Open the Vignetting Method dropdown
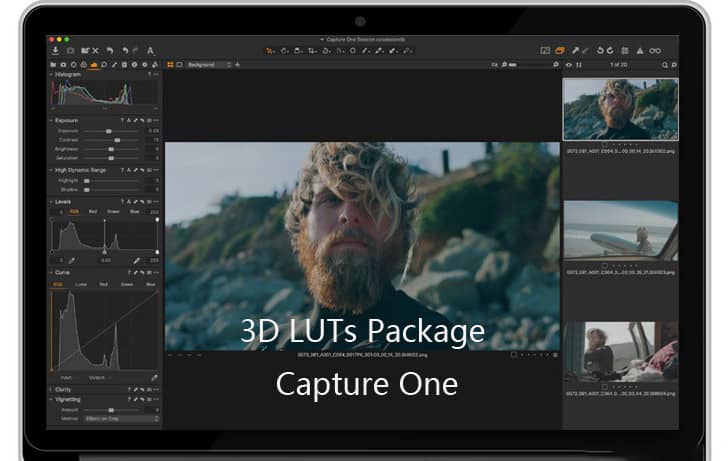728x461 pixels. click(122, 419)
